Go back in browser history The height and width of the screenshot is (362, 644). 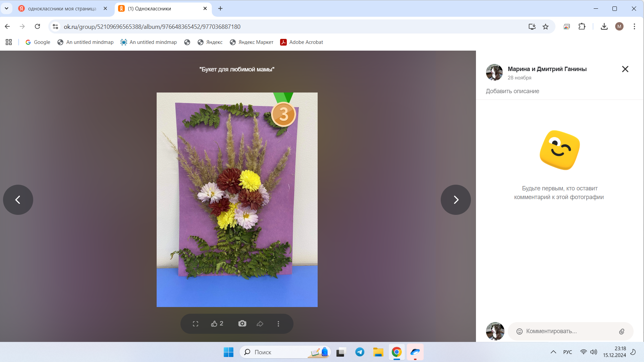[x=7, y=26]
